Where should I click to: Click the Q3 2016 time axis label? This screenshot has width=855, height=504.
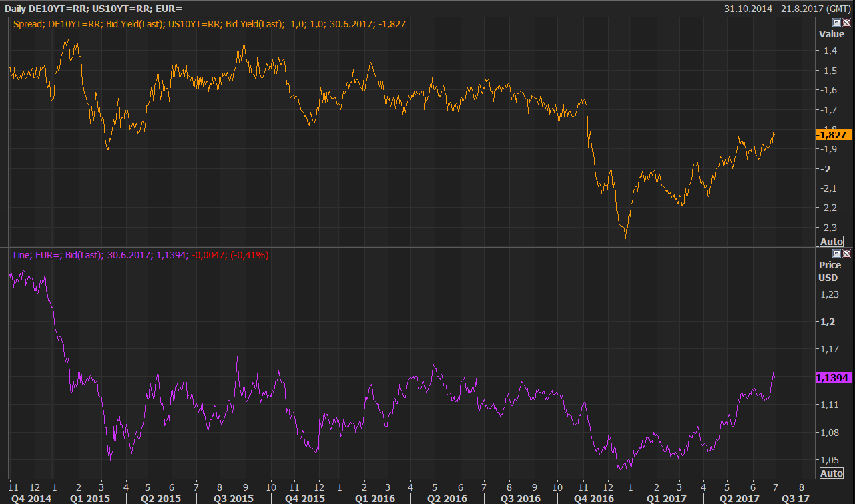pos(520,499)
